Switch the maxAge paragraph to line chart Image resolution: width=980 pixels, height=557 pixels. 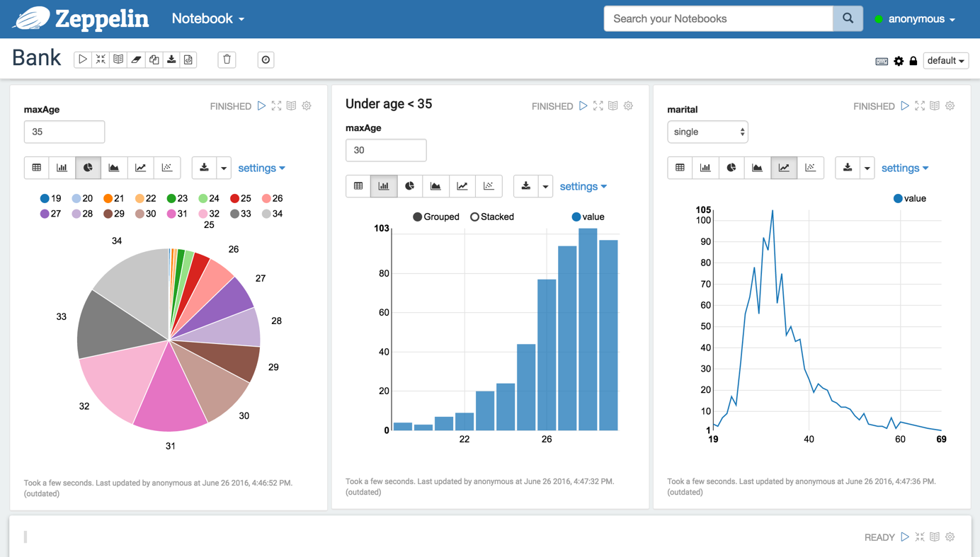pos(139,168)
